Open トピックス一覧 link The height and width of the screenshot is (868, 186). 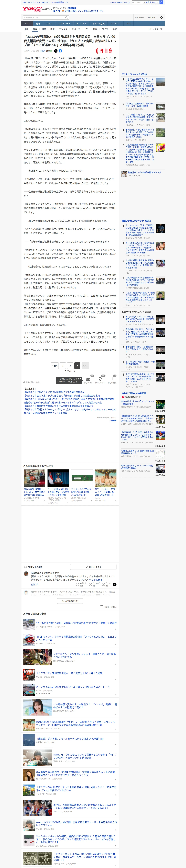pos(155,29)
